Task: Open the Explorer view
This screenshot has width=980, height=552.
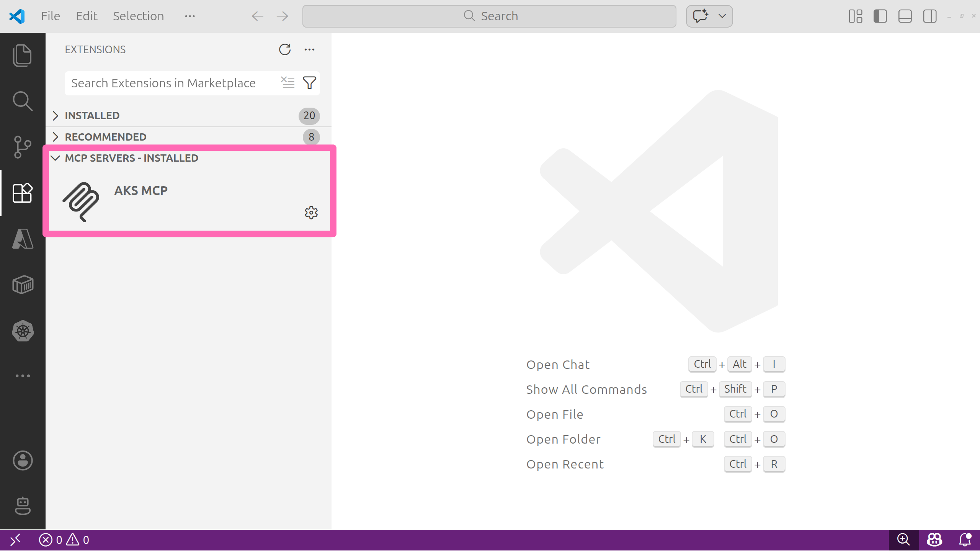Action: 22,55
